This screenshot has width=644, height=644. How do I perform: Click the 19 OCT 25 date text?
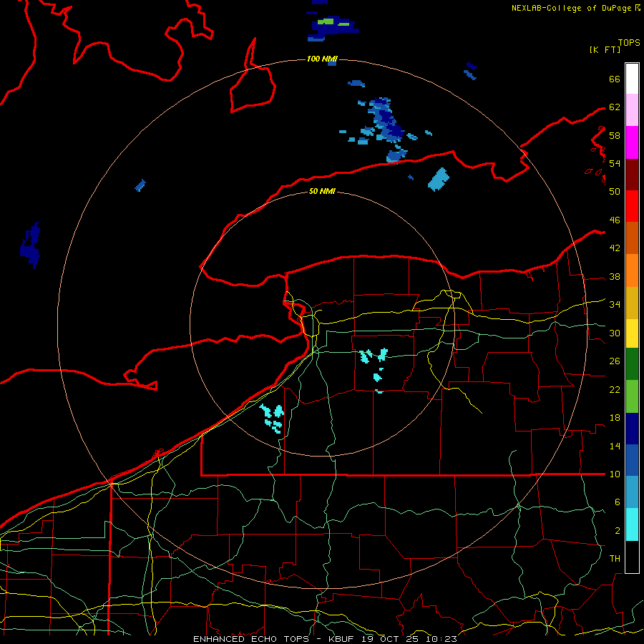pyautogui.click(x=392, y=639)
